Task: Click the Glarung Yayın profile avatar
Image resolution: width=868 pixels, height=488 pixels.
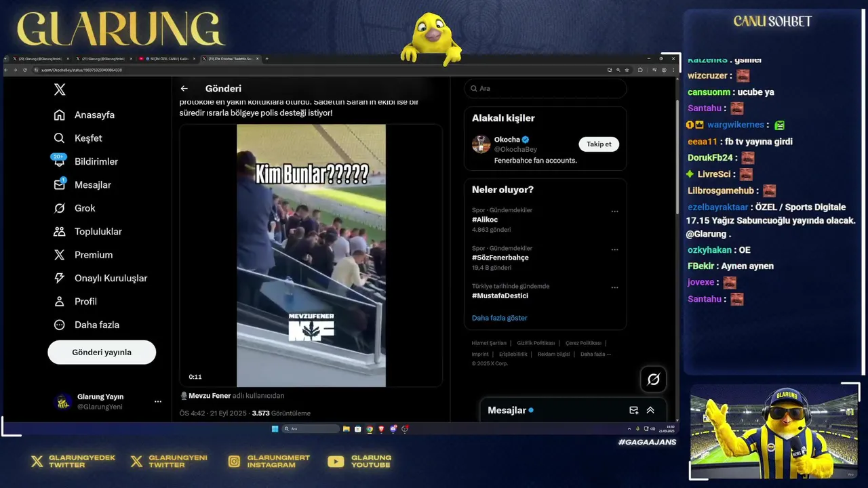Action: click(x=63, y=402)
